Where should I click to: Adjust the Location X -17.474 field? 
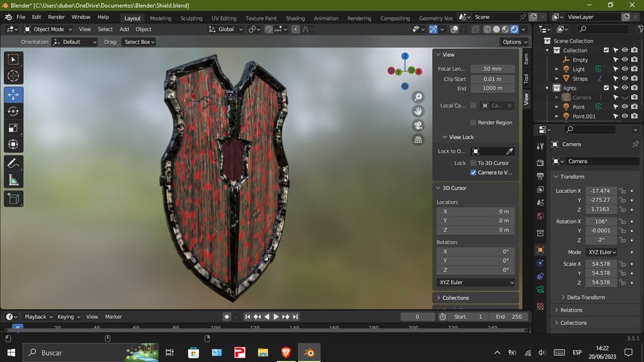[x=600, y=191]
